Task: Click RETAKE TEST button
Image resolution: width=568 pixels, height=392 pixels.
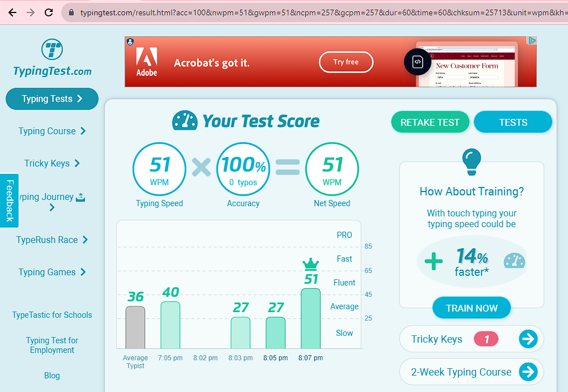Action: pyautogui.click(x=430, y=122)
